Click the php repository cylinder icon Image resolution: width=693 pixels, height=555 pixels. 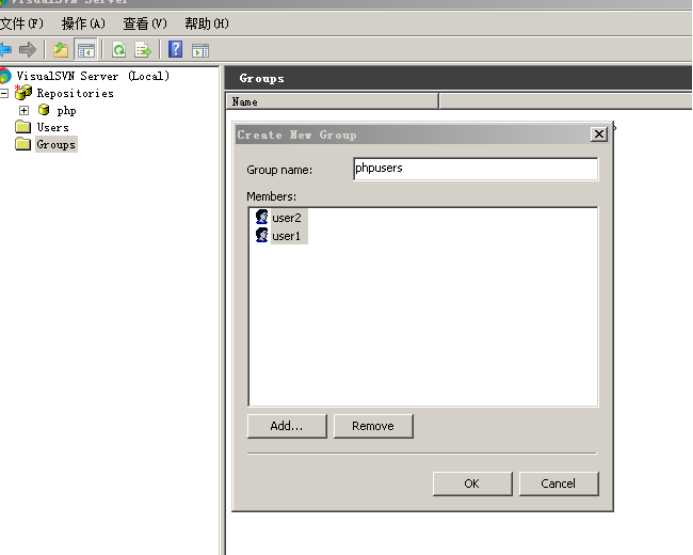43,110
